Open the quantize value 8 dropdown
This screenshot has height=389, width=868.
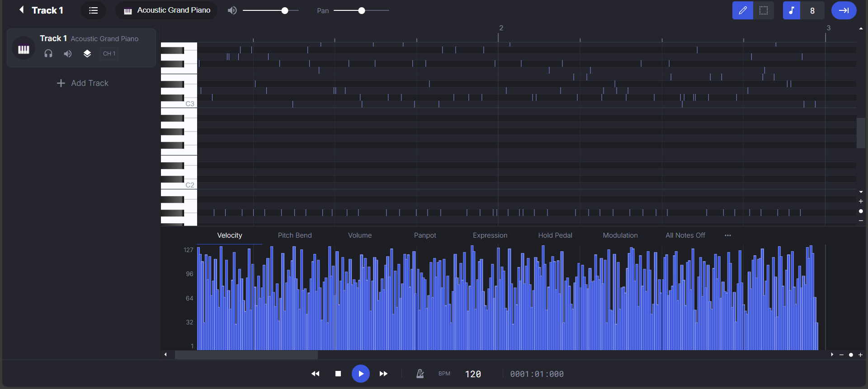tap(812, 10)
